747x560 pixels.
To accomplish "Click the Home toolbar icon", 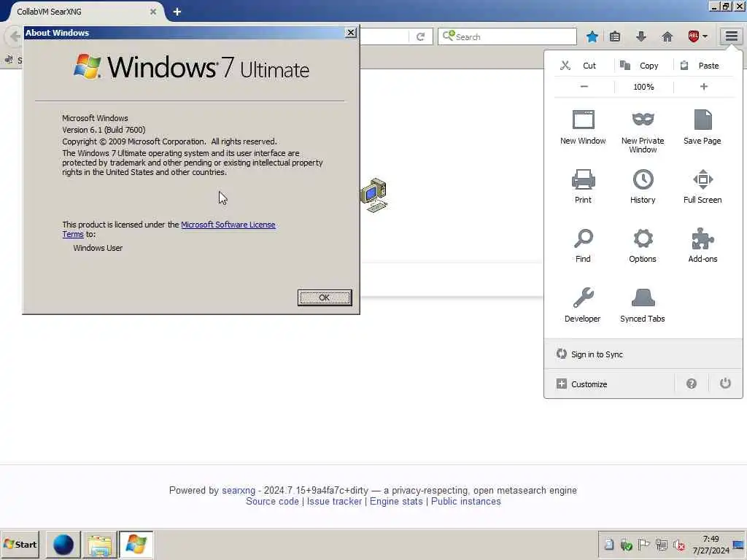I will pyautogui.click(x=667, y=36).
